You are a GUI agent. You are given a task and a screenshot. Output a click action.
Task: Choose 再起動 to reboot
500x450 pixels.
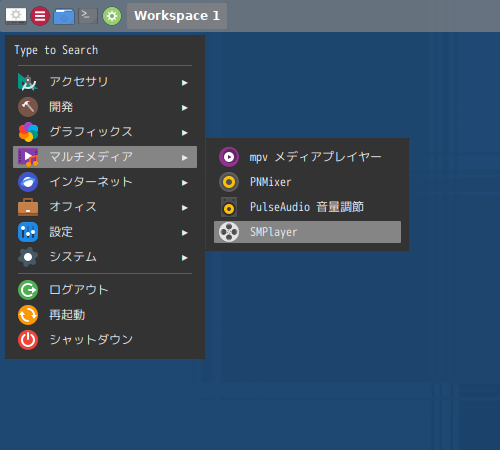click(105, 315)
